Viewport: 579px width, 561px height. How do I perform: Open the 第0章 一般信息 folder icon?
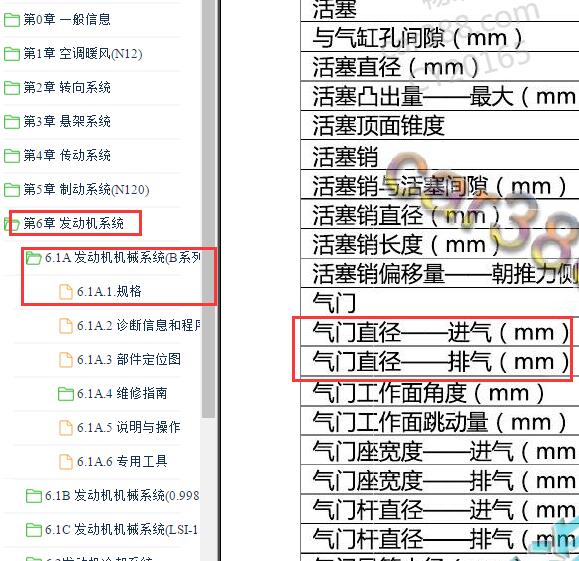(12, 20)
